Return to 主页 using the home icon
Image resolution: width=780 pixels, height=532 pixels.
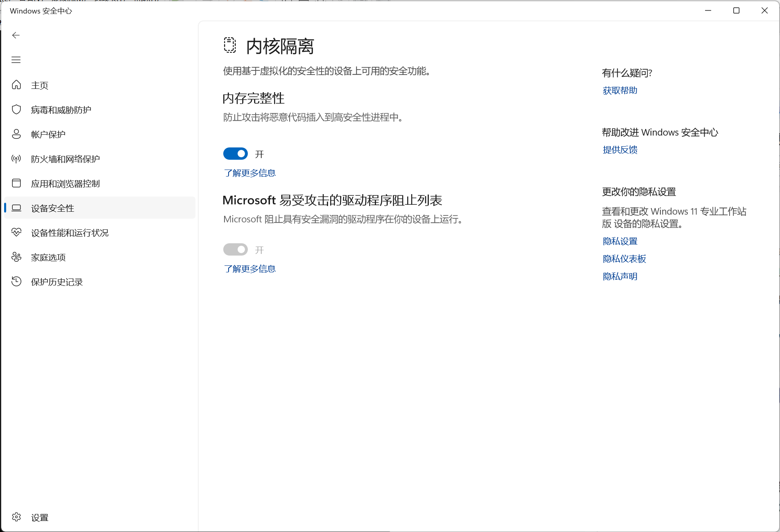coord(40,85)
